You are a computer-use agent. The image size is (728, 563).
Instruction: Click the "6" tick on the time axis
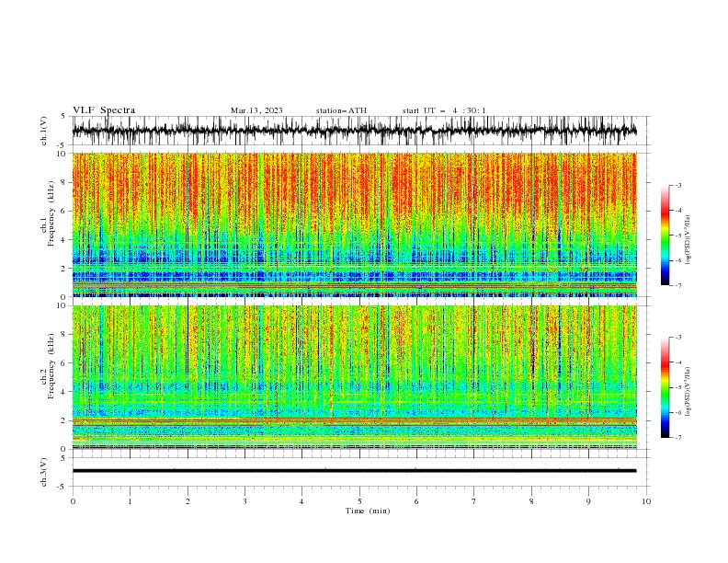point(416,501)
